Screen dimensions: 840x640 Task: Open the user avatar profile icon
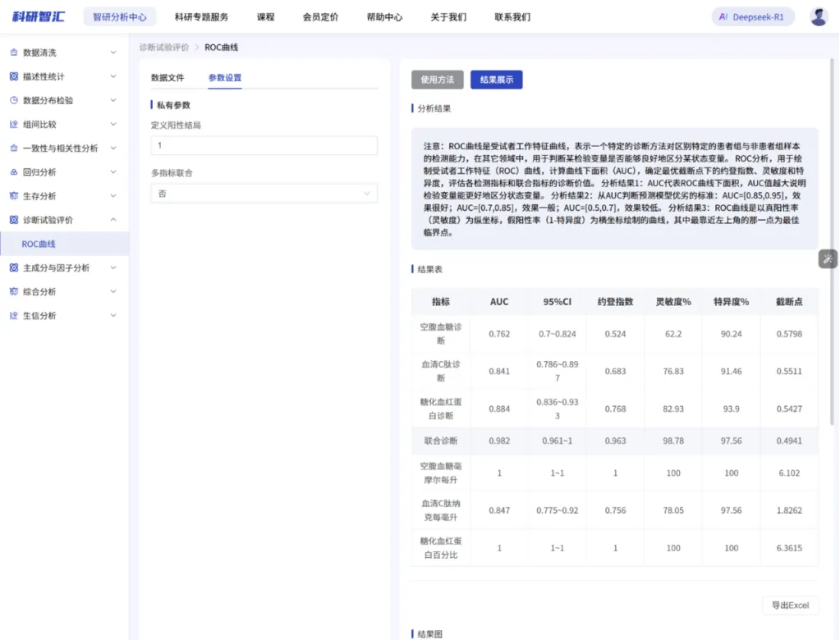click(819, 17)
